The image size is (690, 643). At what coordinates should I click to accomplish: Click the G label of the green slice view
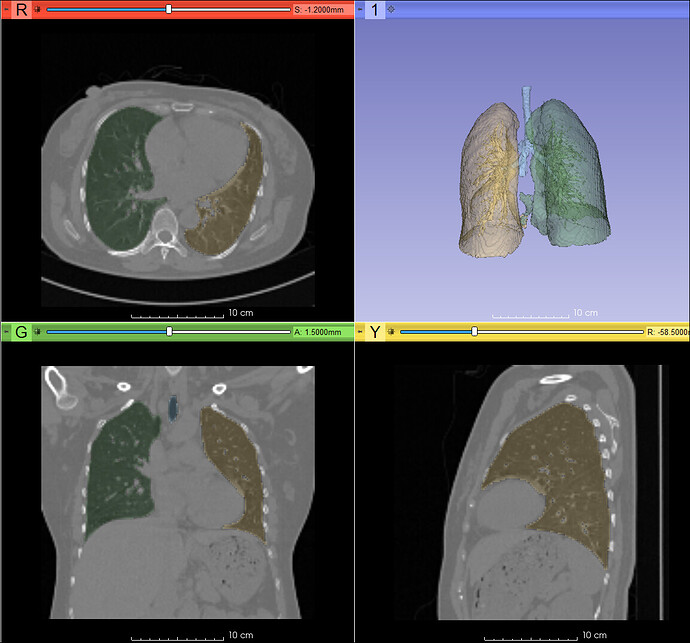(x=19, y=331)
